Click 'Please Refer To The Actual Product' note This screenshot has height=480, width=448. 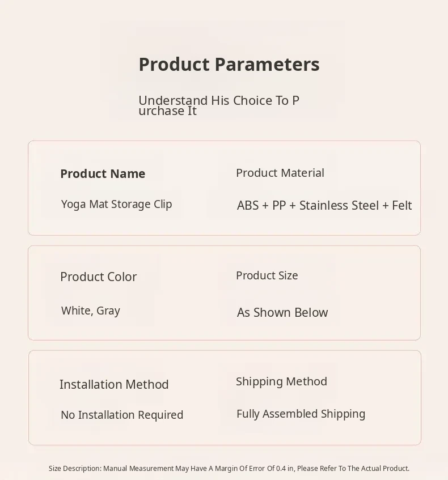[353, 469]
